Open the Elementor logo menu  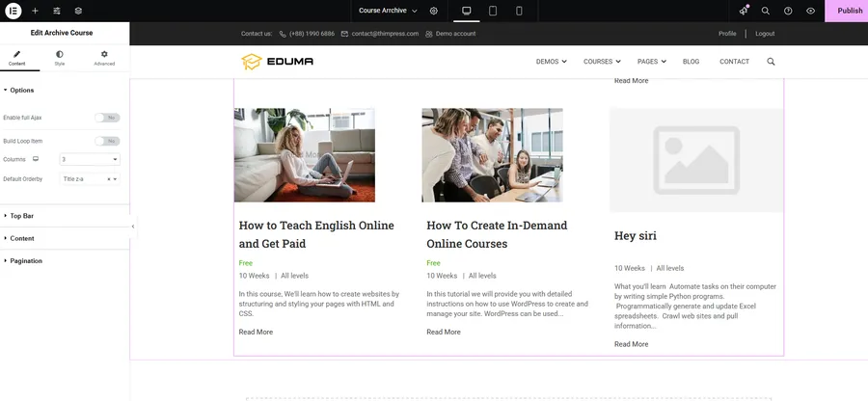(x=14, y=11)
